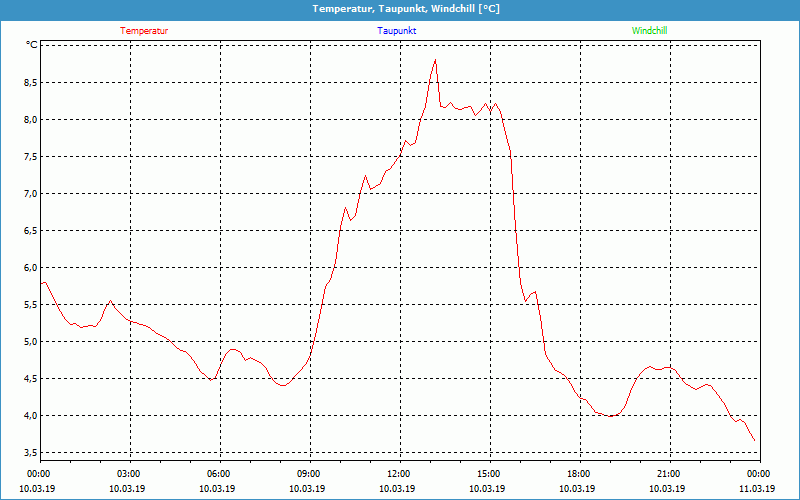Click the 12:00 time axis label
800x500 pixels.
[x=398, y=473]
